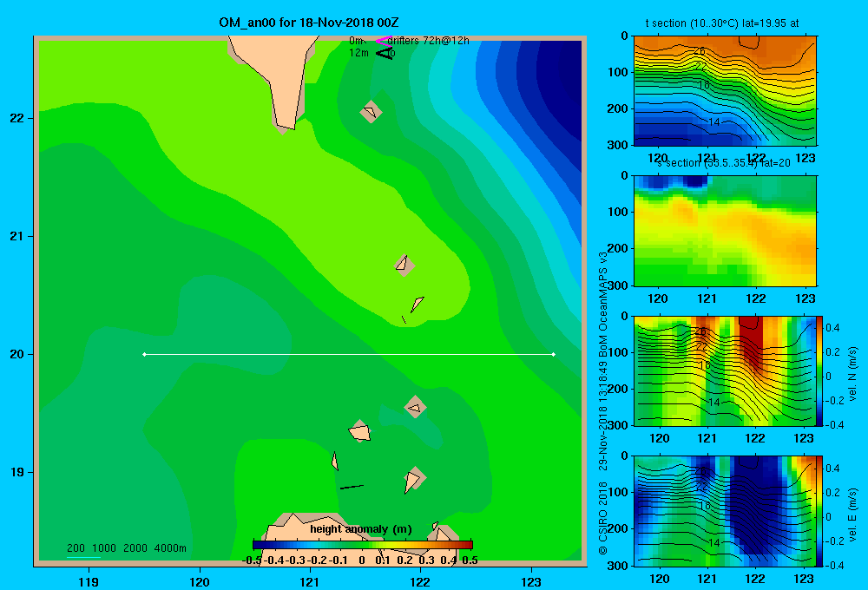Click the height anomaly colorbar
Viewport: 868px width, 590px height.
pos(363,545)
